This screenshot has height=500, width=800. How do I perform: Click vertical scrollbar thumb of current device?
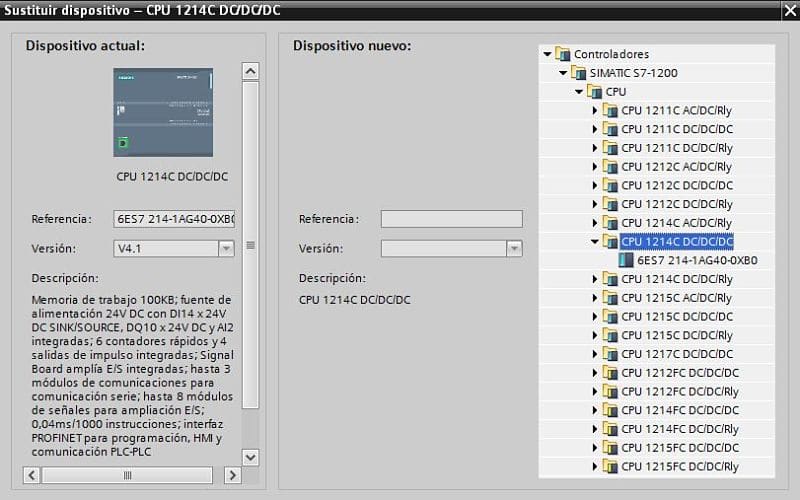[250, 245]
